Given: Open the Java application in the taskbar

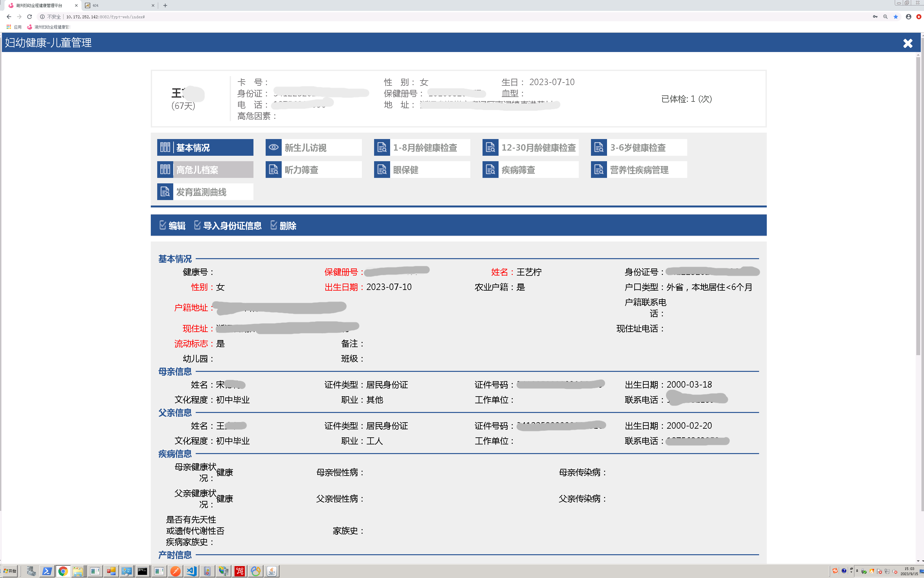Looking at the screenshot, I should pos(271,571).
